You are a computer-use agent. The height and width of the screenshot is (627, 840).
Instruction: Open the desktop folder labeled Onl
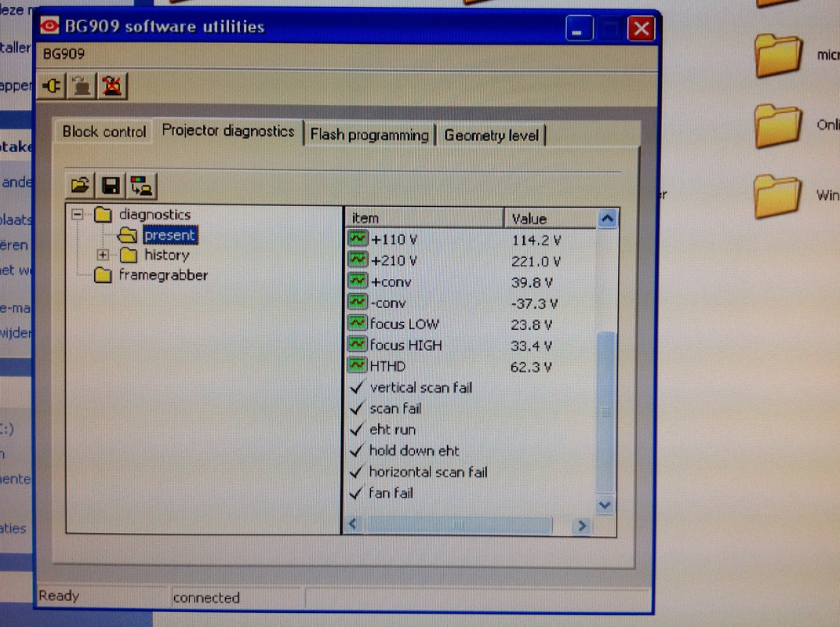[778, 125]
